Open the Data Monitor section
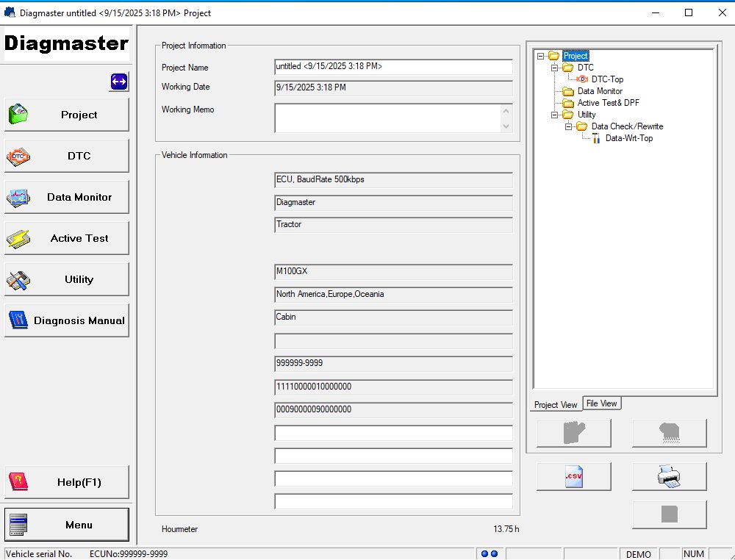 [67, 197]
